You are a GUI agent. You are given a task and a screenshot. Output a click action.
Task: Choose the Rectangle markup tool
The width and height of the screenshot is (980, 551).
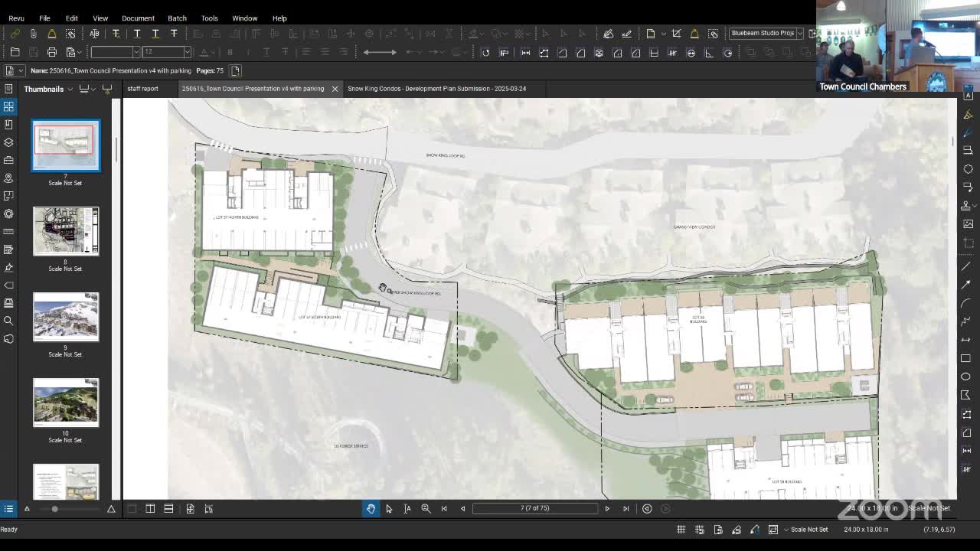click(x=966, y=357)
